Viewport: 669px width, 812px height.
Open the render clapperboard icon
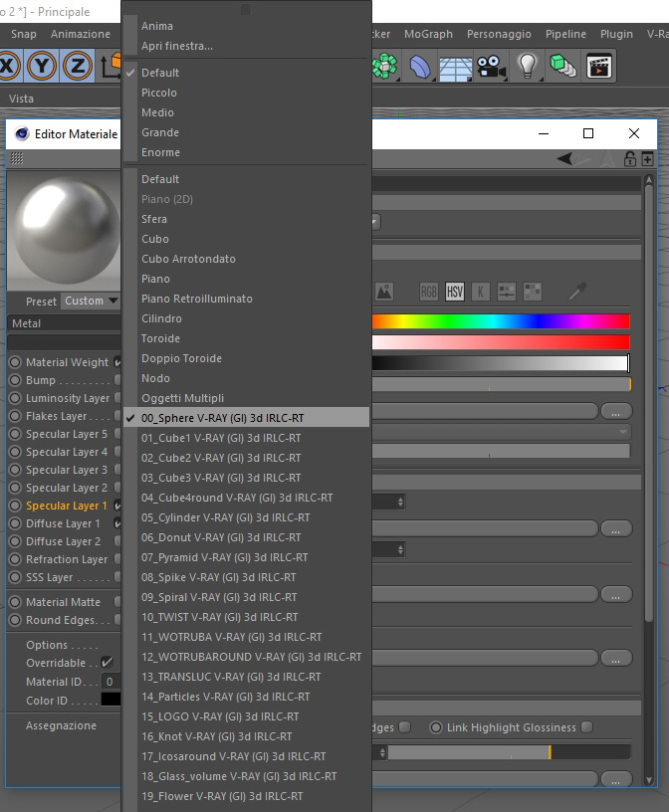click(x=598, y=66)
